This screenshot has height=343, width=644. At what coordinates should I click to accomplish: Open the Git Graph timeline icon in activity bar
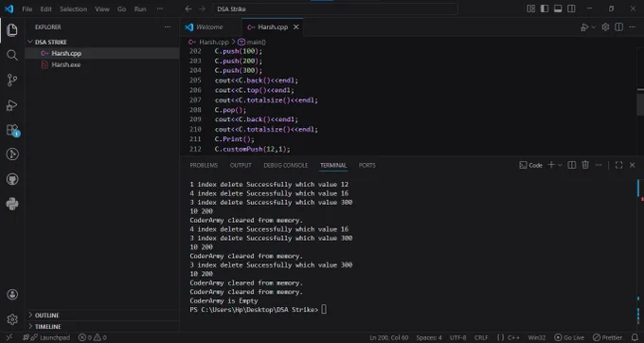(12, 154)
